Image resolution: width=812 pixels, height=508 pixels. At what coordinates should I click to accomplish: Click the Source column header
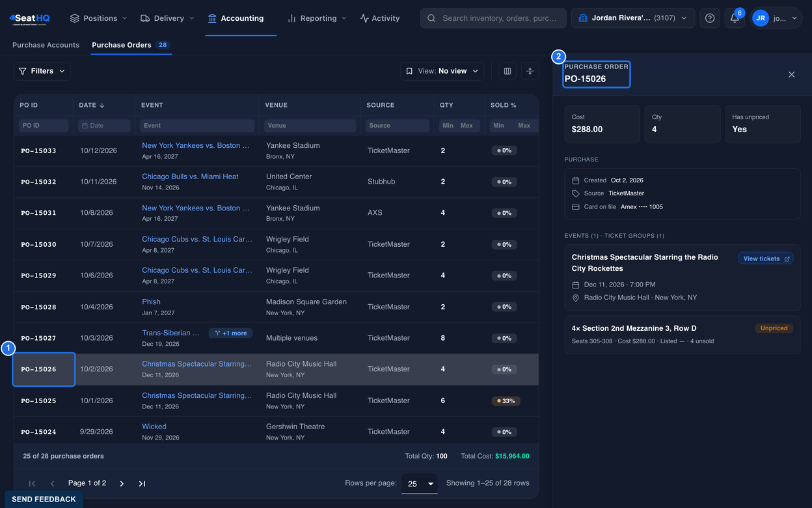pyautogui.click(x=381, y=105)
